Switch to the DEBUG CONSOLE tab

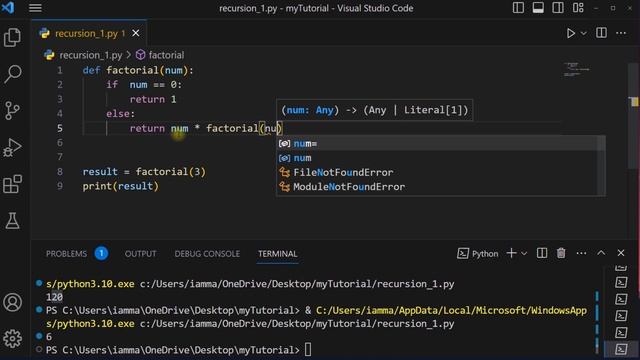click(x=207, y=254)
